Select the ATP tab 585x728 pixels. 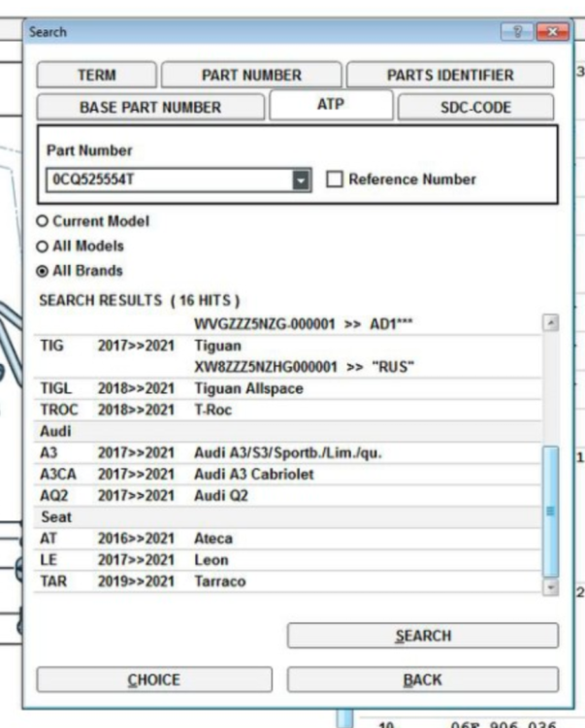coord(331,105)
